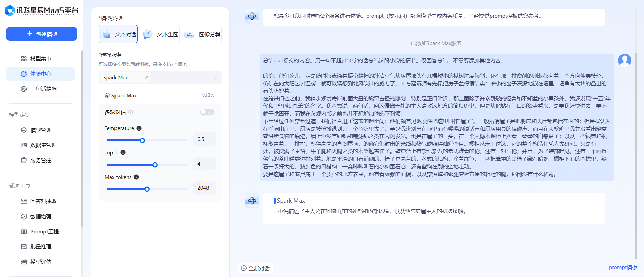Viewport: 644px width, 277px height.
Task: Open 体验中心 in the sidebar
Action: click(41, 74)
